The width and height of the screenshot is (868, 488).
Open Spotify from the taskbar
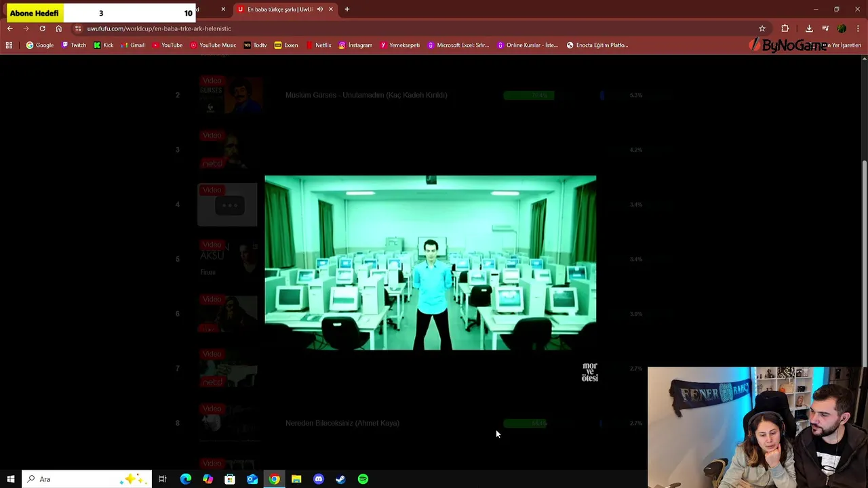(363, 479)
